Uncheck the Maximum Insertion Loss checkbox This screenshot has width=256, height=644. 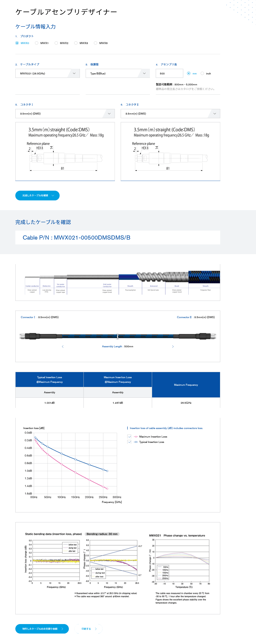pos(129,437)
